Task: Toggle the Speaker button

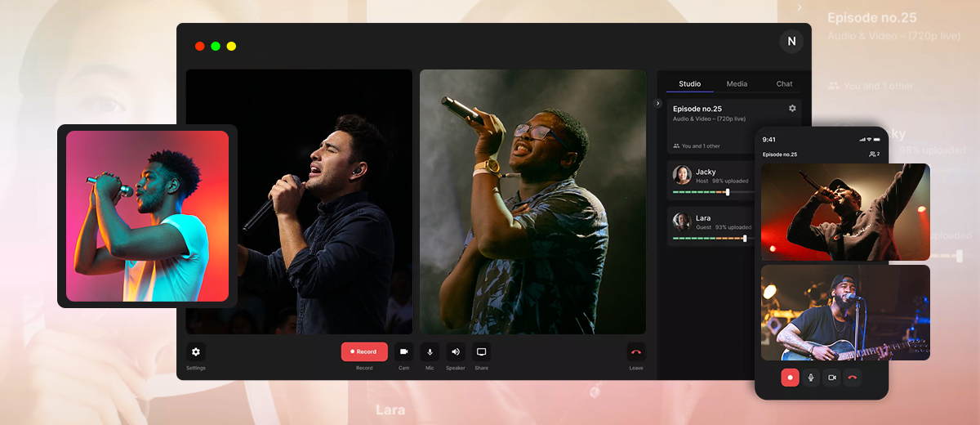Action: click(456, 351)
